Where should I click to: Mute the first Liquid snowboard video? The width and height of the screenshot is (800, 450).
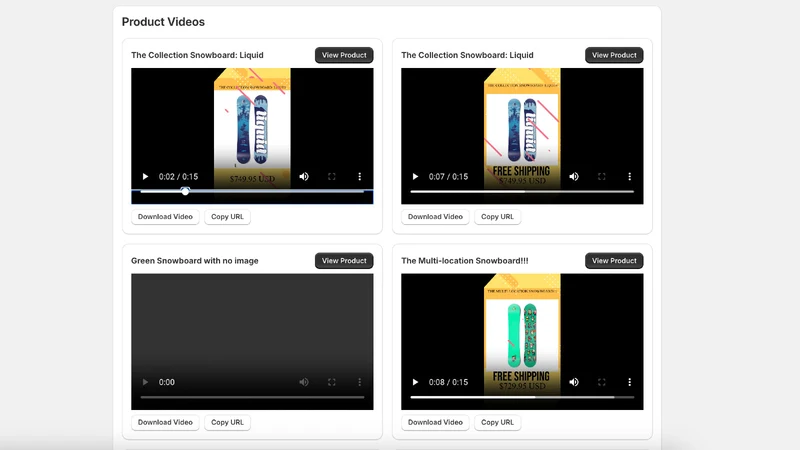tap(304, 177)
